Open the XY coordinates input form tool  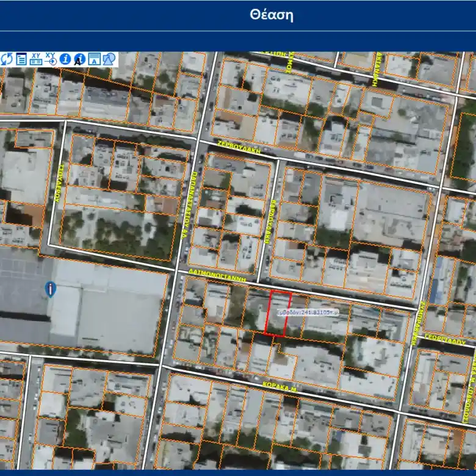tap(36, 59)
